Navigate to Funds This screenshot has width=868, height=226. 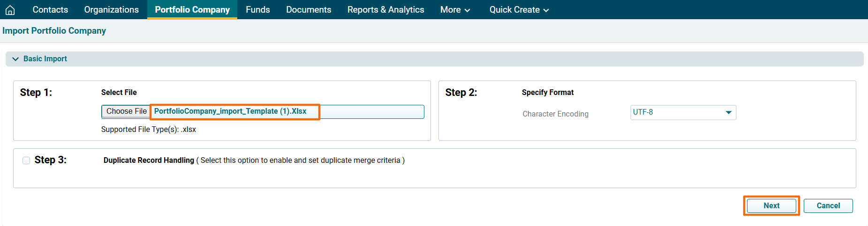pos(257,10)
